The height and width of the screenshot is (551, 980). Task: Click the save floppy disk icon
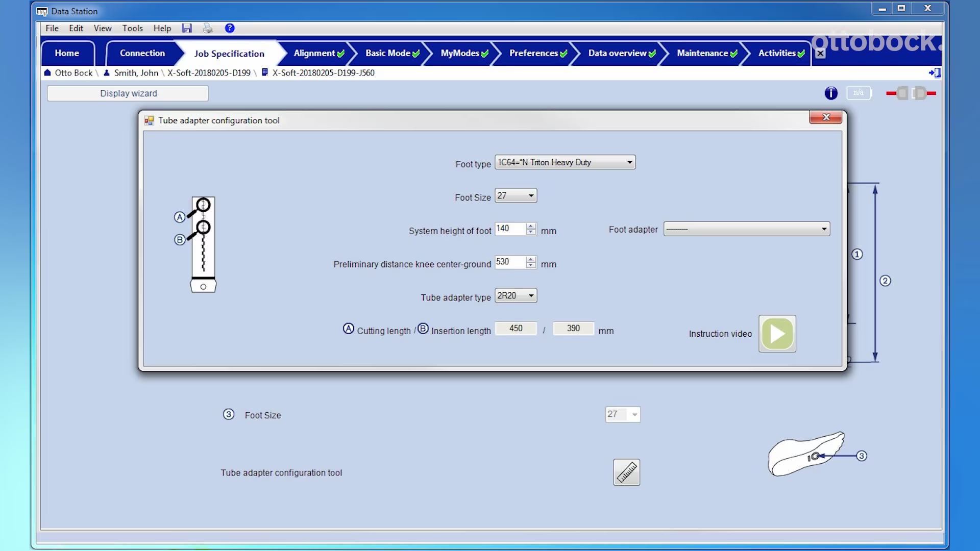click(187, 28)
